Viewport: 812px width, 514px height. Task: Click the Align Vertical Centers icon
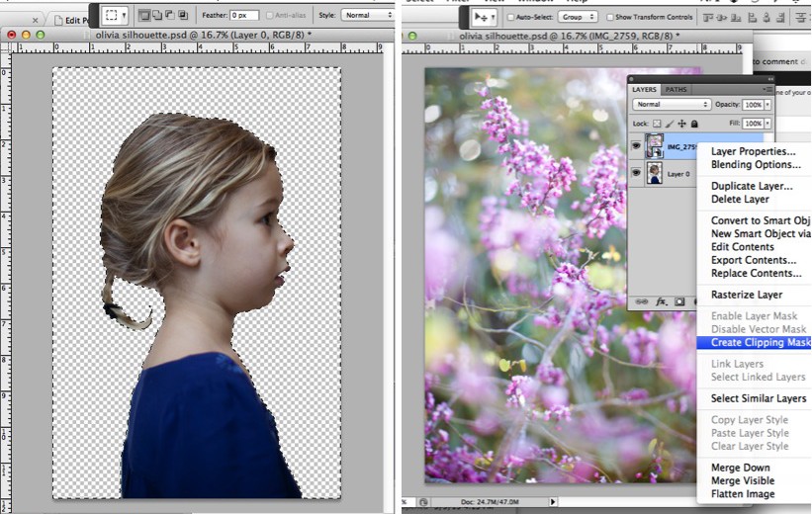pyautogui.click(x=721, y=18)
